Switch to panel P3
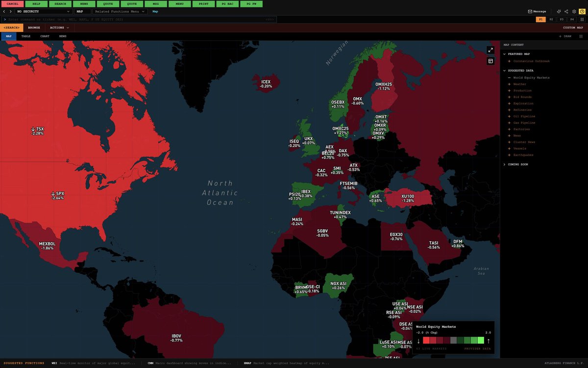The width and height of the screenshot is (588, 368). (x=562, y=19)
